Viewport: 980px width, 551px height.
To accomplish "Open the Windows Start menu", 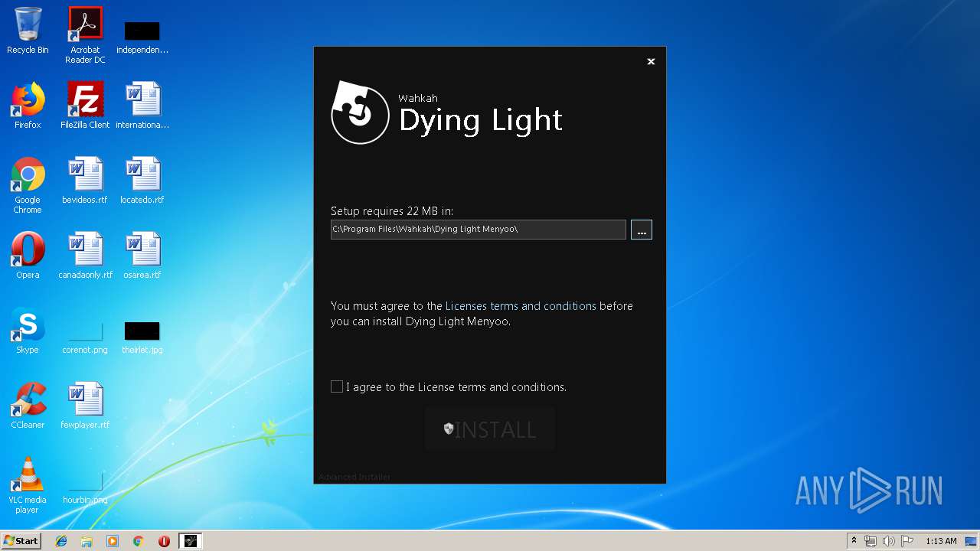I will point(21,541).
